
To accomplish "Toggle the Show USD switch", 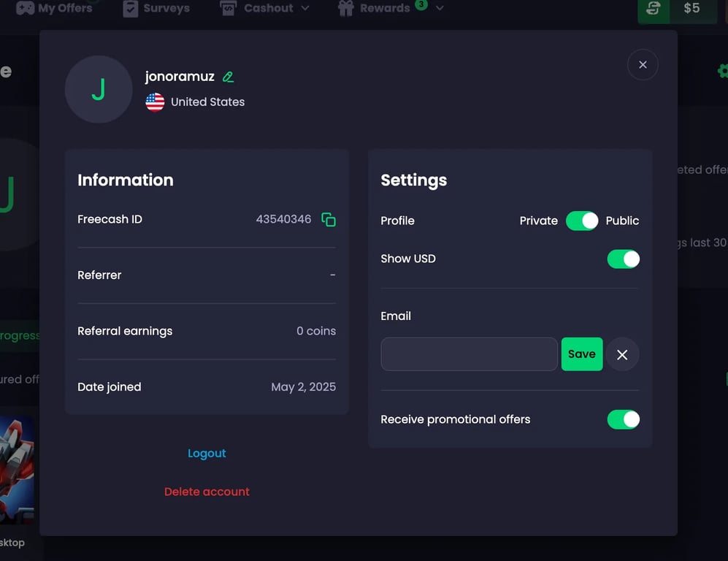I will 623,259.
